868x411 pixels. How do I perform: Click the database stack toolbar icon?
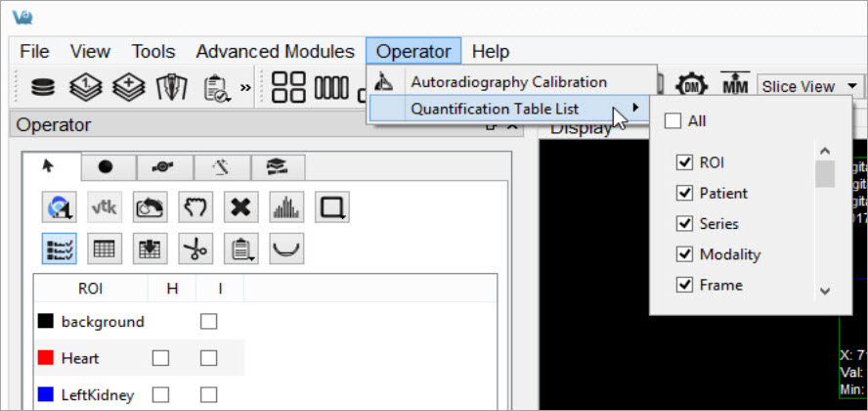43,87
